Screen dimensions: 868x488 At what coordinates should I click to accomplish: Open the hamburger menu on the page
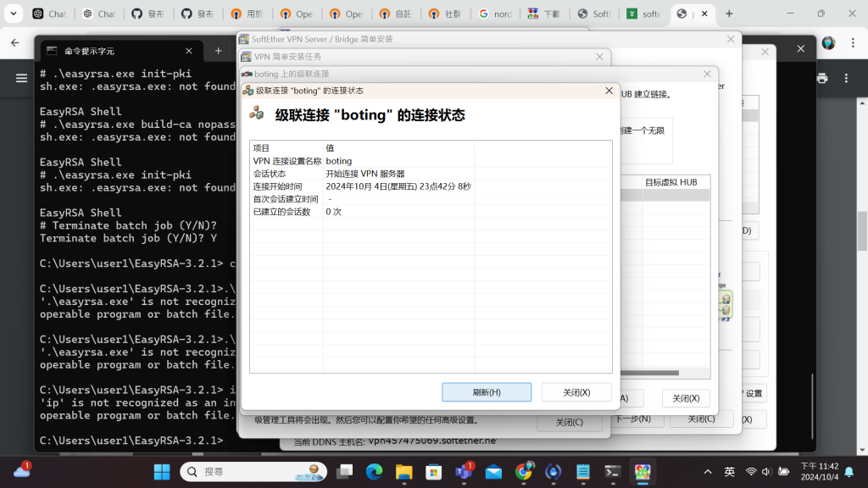21,79
